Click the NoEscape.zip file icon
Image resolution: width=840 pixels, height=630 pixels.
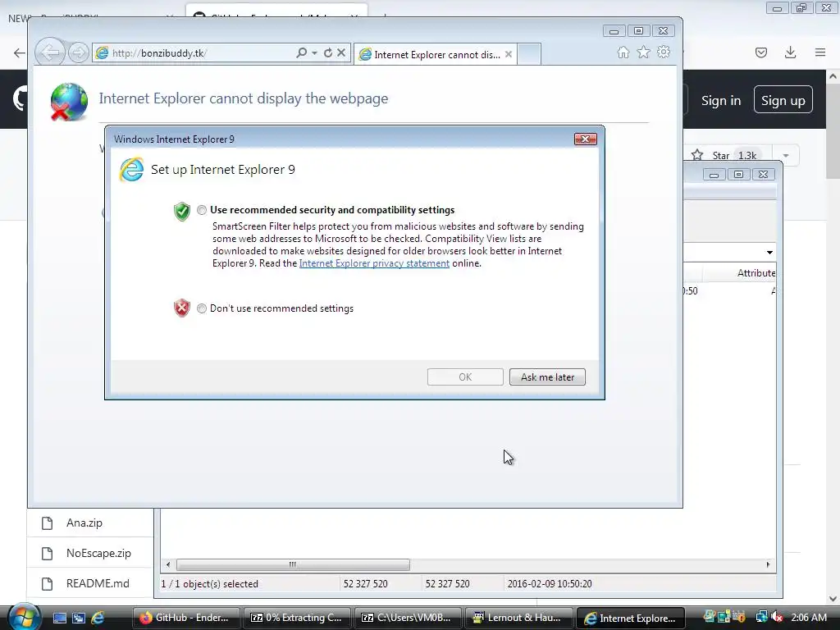(47, 554)
